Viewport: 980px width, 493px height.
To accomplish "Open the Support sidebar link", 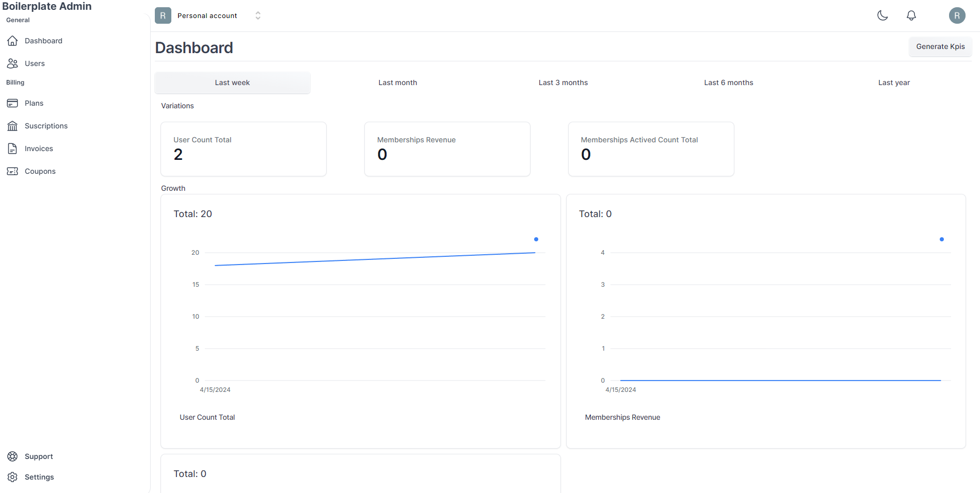I will coord(39,456).
